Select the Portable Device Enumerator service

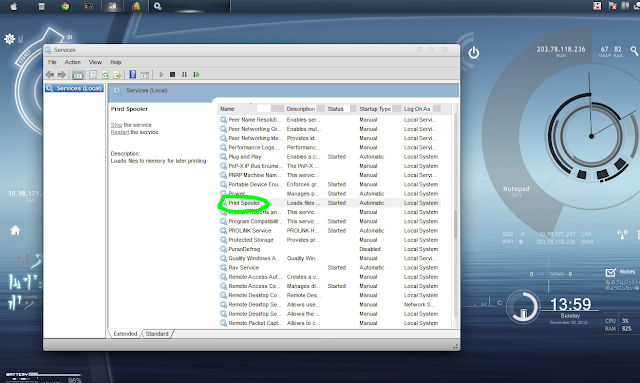(329, 184)
